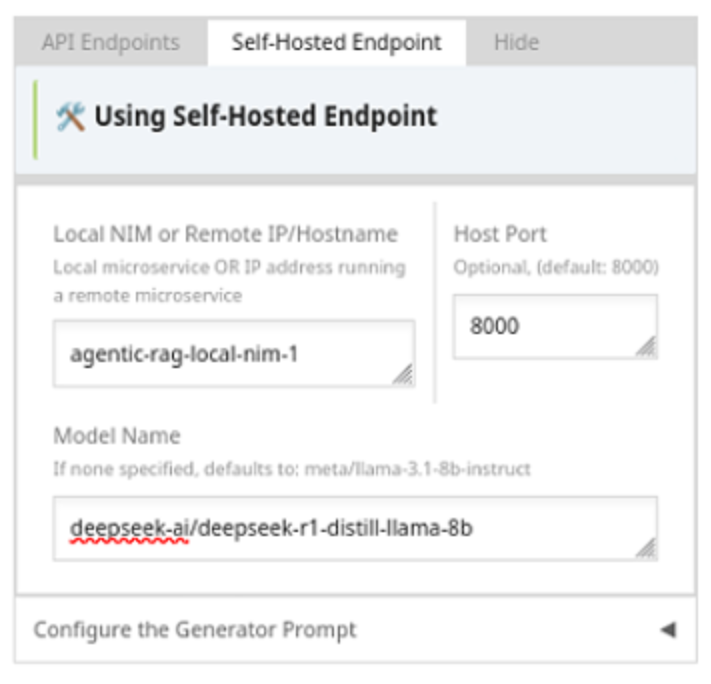The height and width of the screenshot is (684, 711).
Task: Switch to the API Endpoints tab
Action: click(111, 43)
